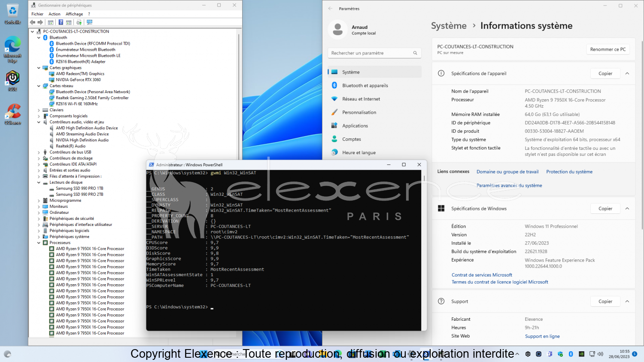Click the Applications icon in Settings sidebar

click(x=334, y=125)
